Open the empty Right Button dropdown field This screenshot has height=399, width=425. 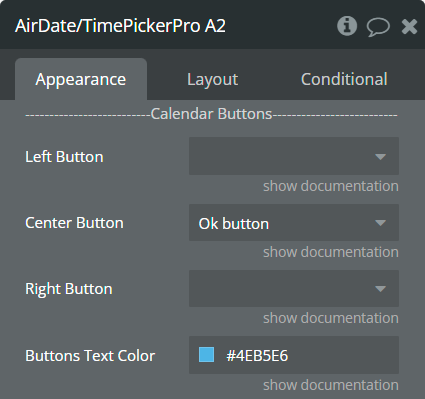294,288
